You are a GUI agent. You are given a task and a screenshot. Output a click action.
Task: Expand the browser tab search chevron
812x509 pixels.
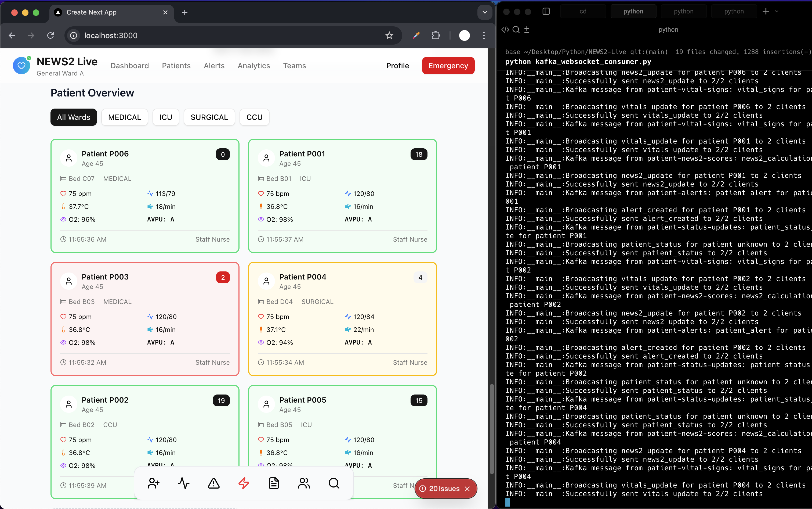click(x=484, y=12)
